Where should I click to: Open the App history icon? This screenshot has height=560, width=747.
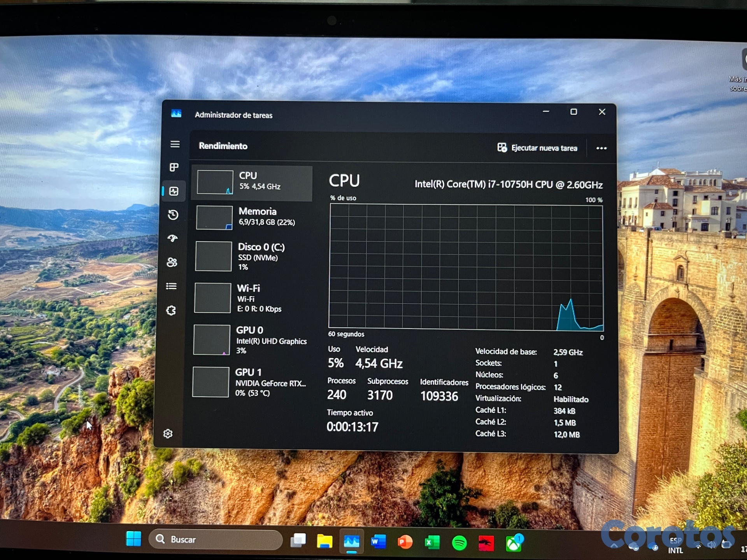coord(173,215)
